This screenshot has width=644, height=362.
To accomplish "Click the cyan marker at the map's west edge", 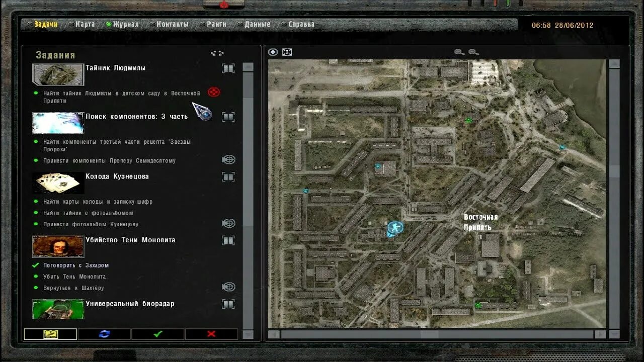I will click(305, 191).
